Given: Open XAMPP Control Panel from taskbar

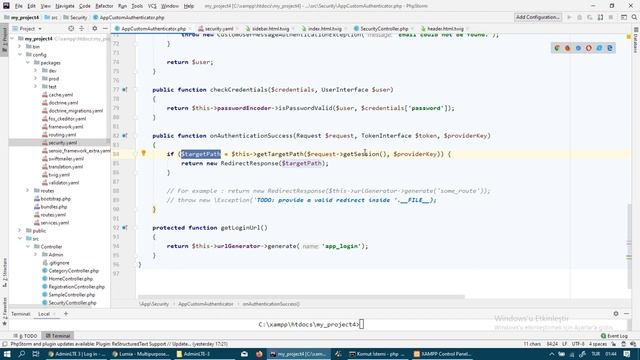Looking at the screenshot, I should [442, 354].
